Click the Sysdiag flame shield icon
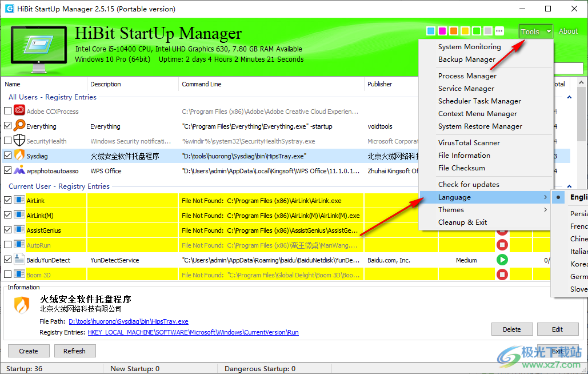This screenshot has height=374, width=588. (19, 155)
